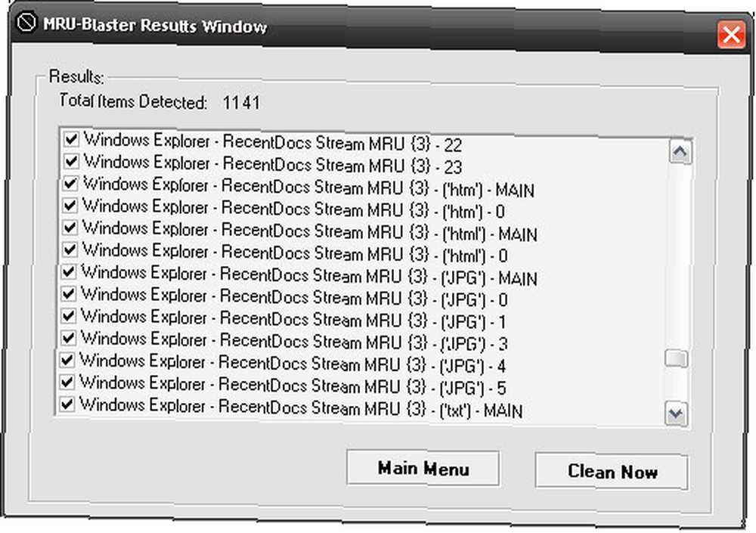This screenshot has width=756, height=533.
Task: Select the row text ending in "{3} - 23"
Action: [273, 164]
